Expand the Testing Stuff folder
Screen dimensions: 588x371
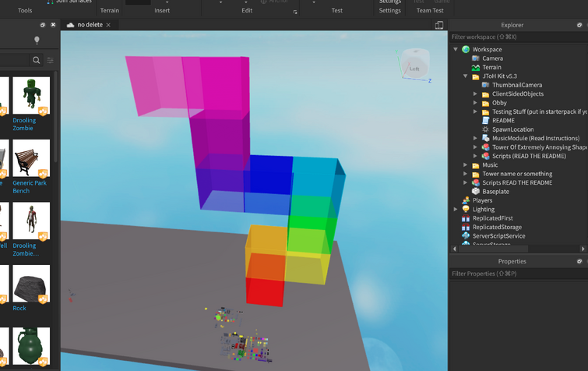[475, 111]
